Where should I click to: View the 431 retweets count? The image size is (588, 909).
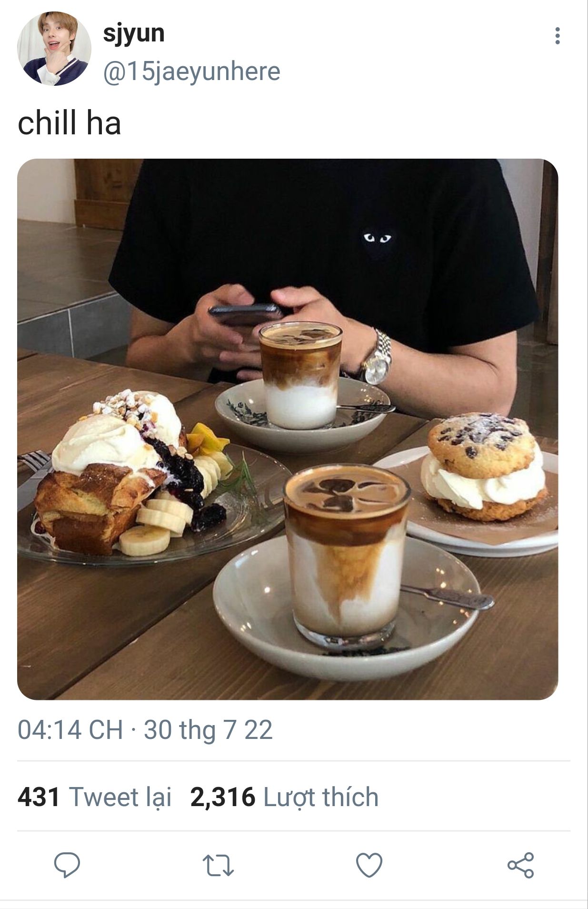click(x=39, y=797)
